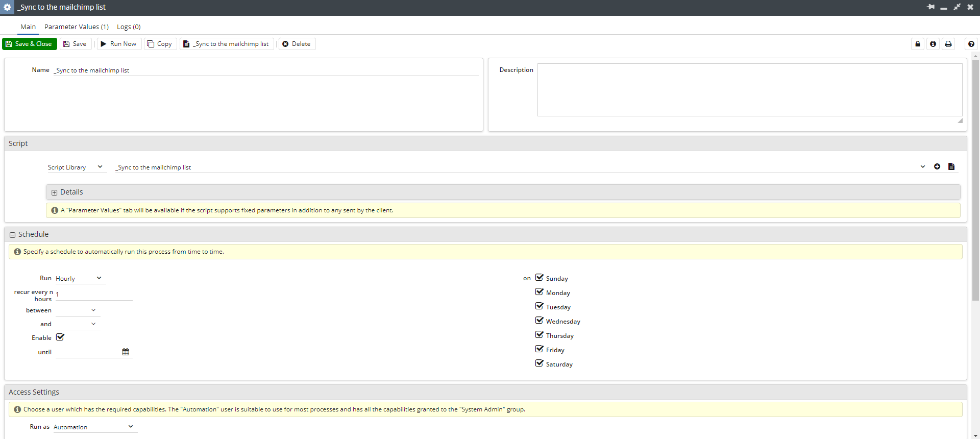Click the Save button

76,44
